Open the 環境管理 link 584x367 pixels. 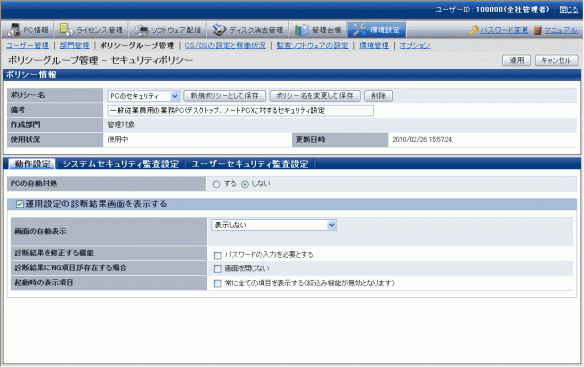coord(374,45)
